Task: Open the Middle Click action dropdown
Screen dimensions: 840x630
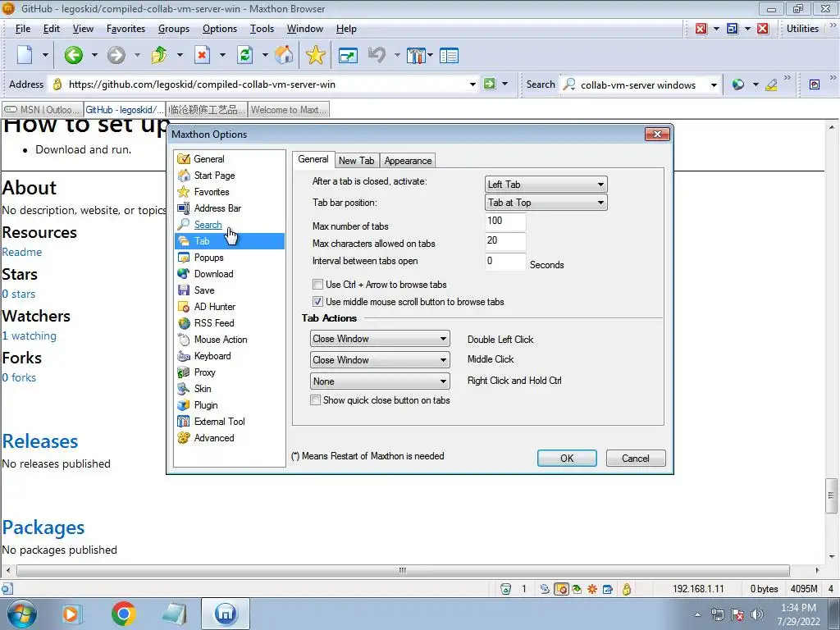Action: [x=380, y=360]
